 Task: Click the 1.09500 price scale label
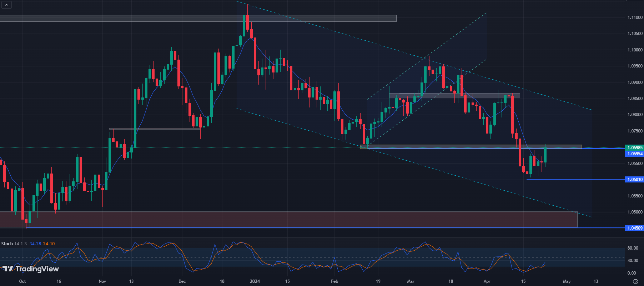[635, 66]
